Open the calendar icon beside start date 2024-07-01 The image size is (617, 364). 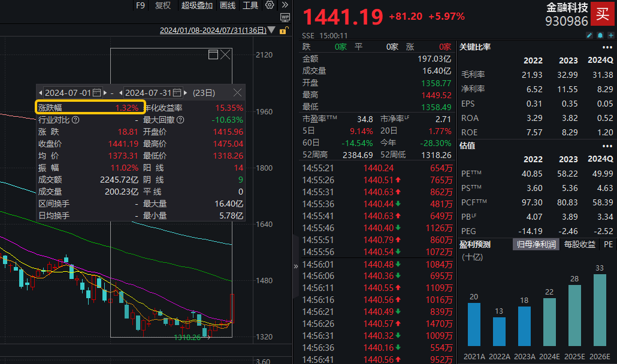pyautogui.click(x=96, y=92)
